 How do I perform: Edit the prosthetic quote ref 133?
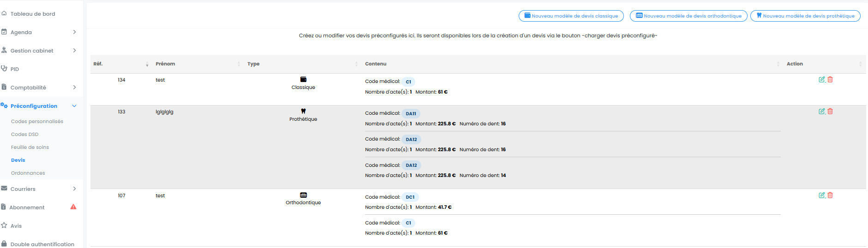click(822, 112)
